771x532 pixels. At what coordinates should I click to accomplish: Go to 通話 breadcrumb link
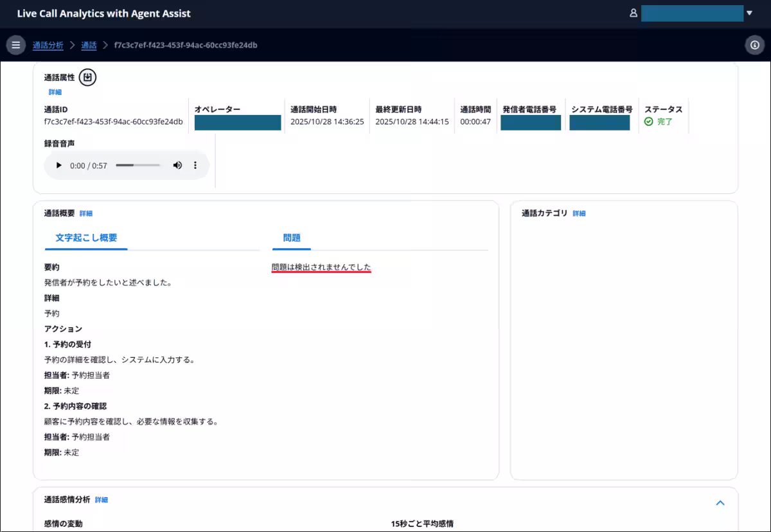tap(89, 45)
